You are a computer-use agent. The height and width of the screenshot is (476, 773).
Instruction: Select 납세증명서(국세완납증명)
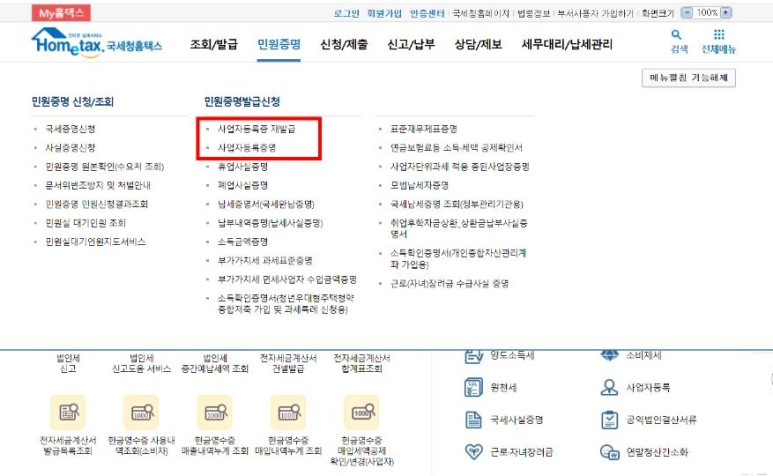pos(266,204)
